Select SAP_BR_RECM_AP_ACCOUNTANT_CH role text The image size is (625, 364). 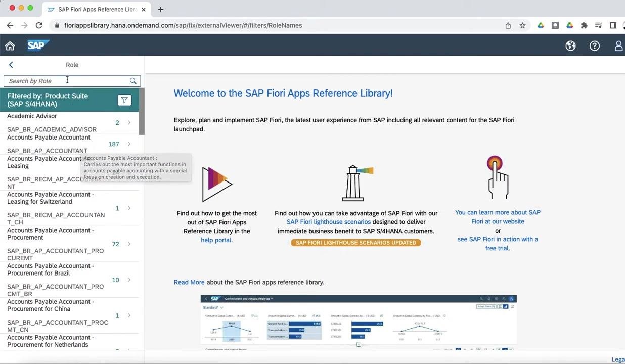[x=56, y=219]
